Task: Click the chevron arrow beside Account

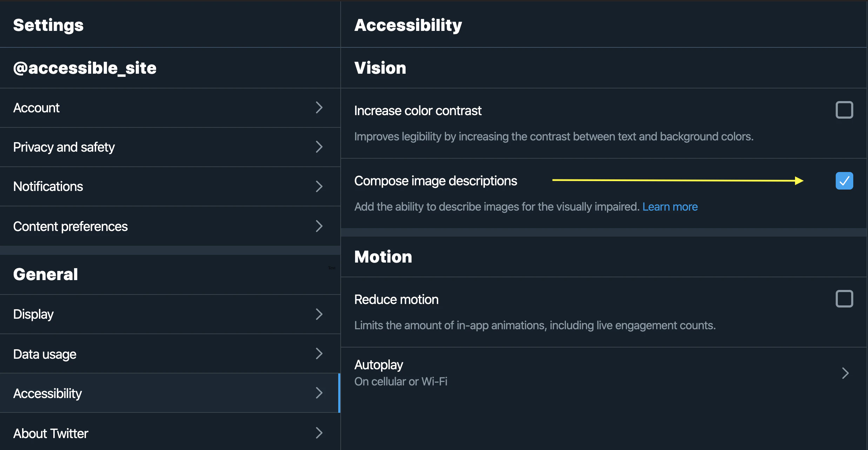Action: click(319, 107)
